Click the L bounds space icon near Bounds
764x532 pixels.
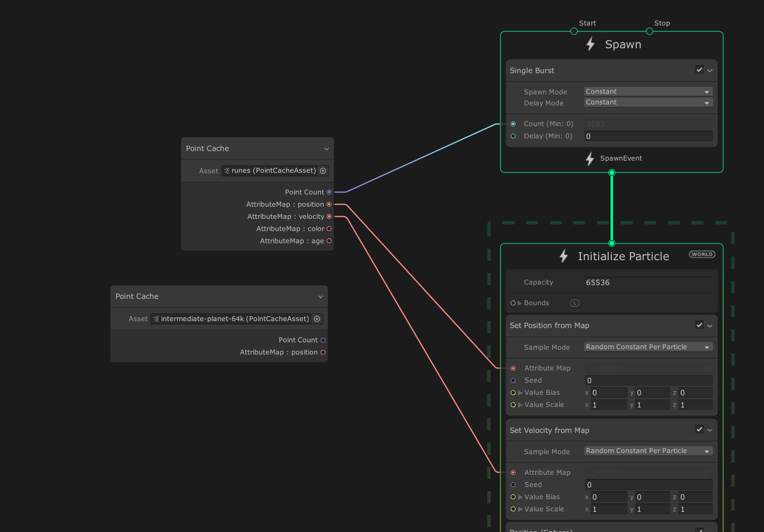pyautogui.click(x=574, y=303)
